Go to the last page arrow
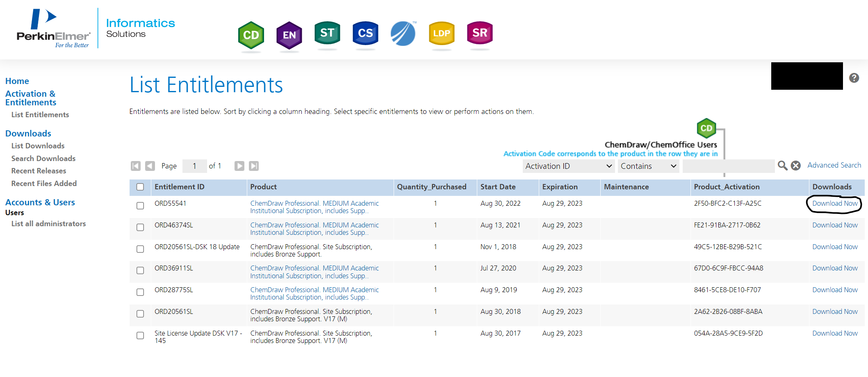Screen dimensions: 868x377 (x=254, y=166)
